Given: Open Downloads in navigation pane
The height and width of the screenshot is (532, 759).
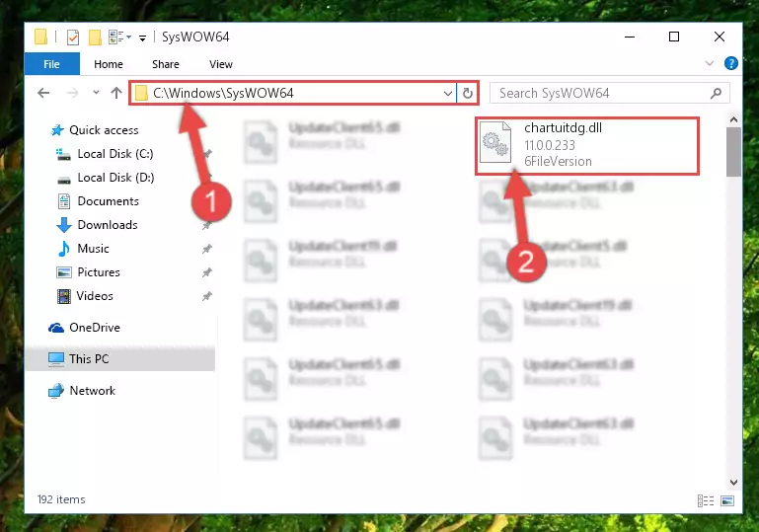Looking at the screenshot, I should [108, 225].
